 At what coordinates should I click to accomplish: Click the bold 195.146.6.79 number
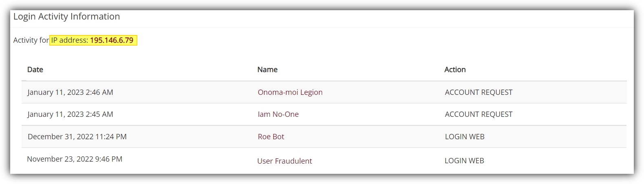click(x=112, y=40)
